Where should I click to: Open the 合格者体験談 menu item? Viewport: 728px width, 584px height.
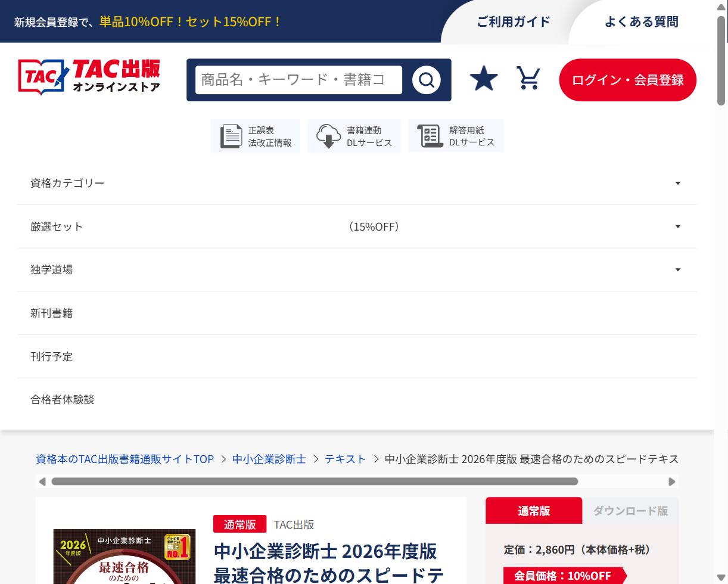(x=357, y=399)
